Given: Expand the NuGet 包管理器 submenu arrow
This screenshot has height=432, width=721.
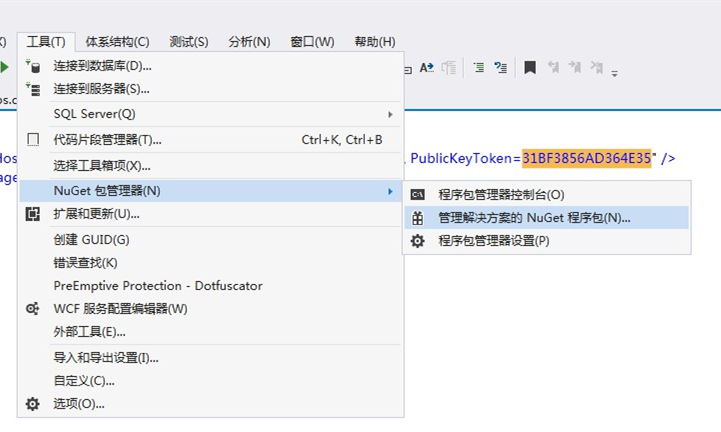Looking at the screenshot, I should click(390, 191).
